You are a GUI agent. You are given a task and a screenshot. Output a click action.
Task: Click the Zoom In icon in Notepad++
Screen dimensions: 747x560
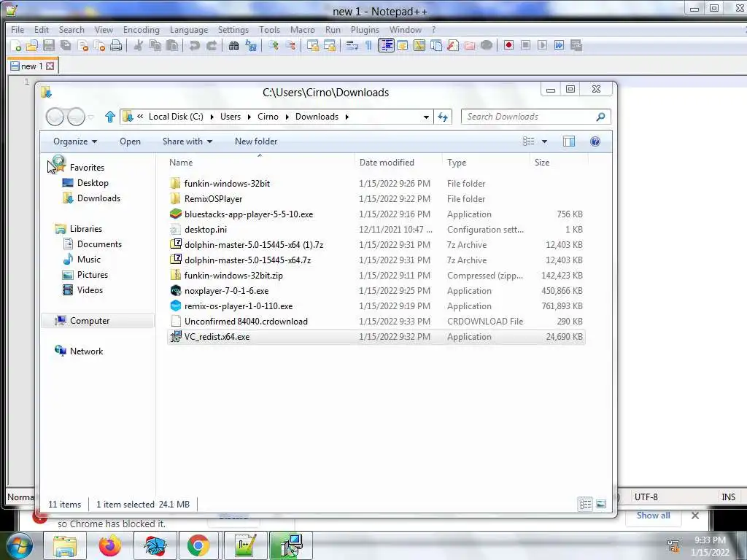pos(274,45)
